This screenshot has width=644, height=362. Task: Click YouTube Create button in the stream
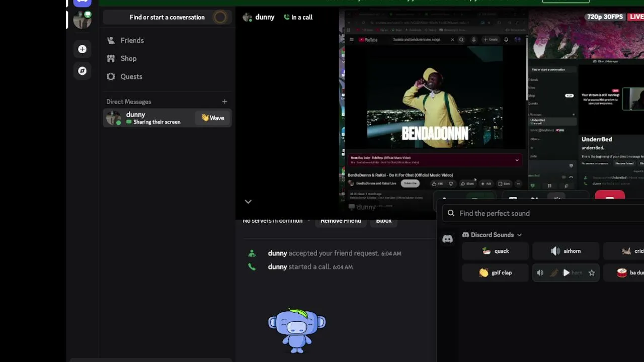pos(491,40)
